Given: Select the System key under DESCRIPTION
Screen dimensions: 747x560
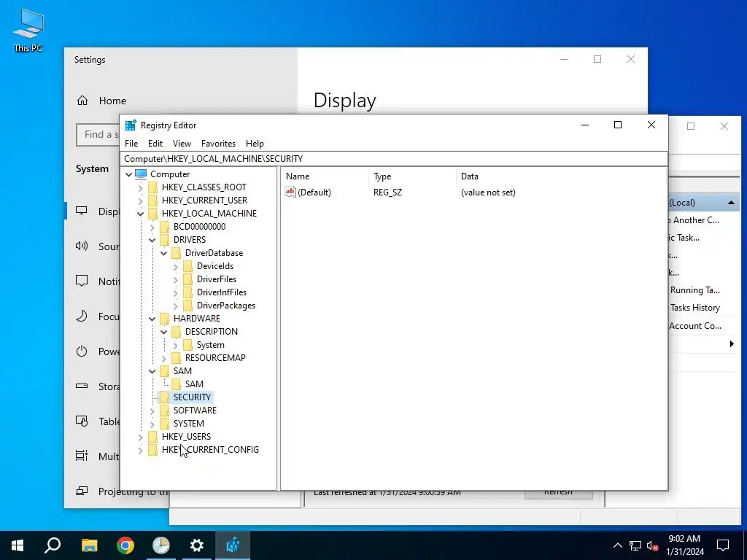Looking at the screenshot, I should point(210,345).
